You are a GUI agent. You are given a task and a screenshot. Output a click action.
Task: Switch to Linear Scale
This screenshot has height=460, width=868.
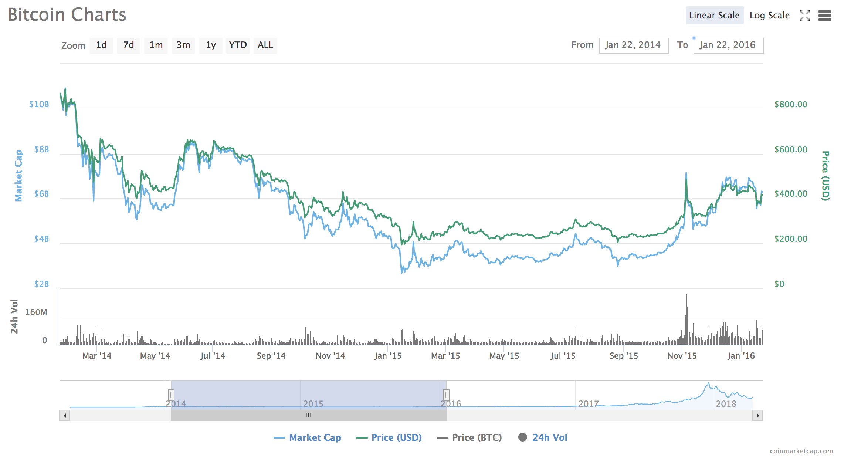(714, 15)
